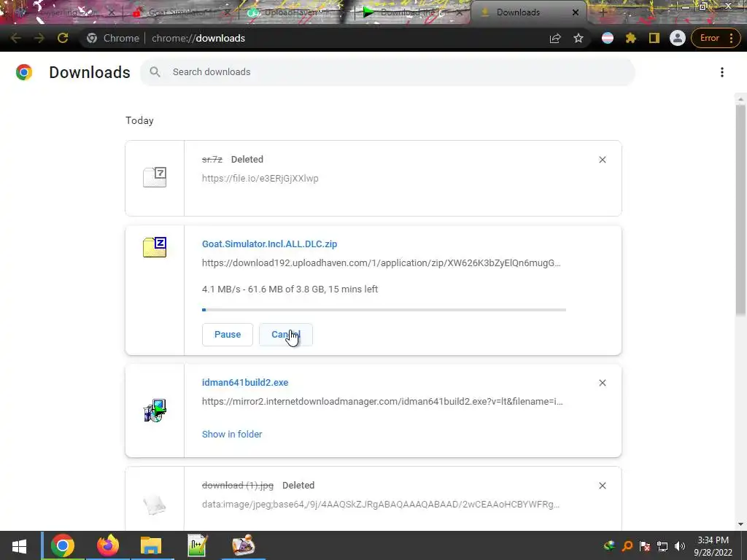Image resolution: width=747 pixels, height=560 pixels.
Task: Open idman641build2.exe file link
Action: (x=245, y=382)
